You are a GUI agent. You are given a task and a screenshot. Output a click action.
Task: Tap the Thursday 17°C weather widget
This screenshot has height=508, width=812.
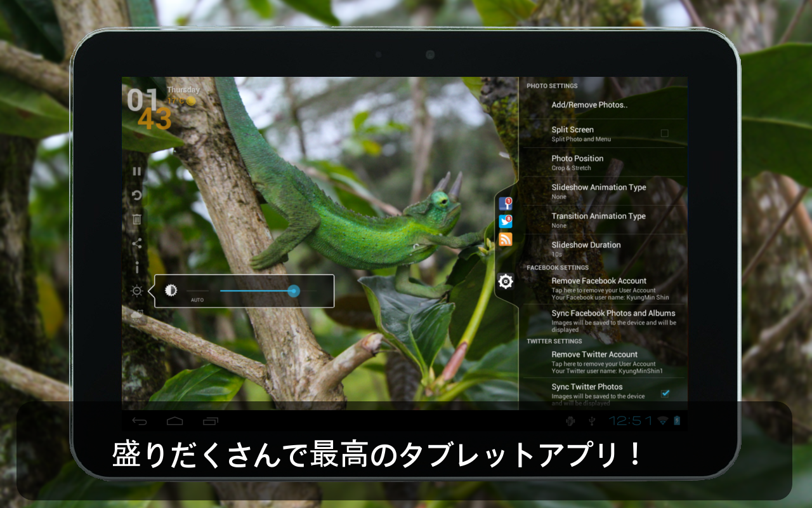183,95
